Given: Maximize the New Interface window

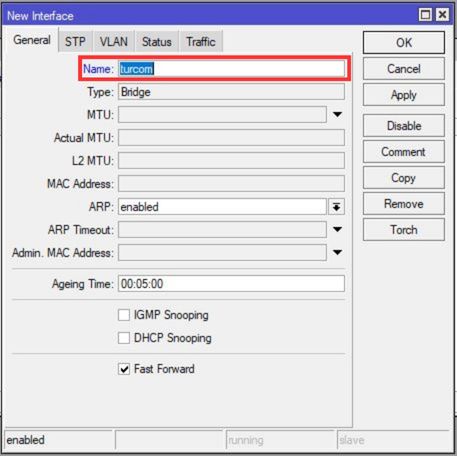Looking at the screenshot, I should (425, 15).
